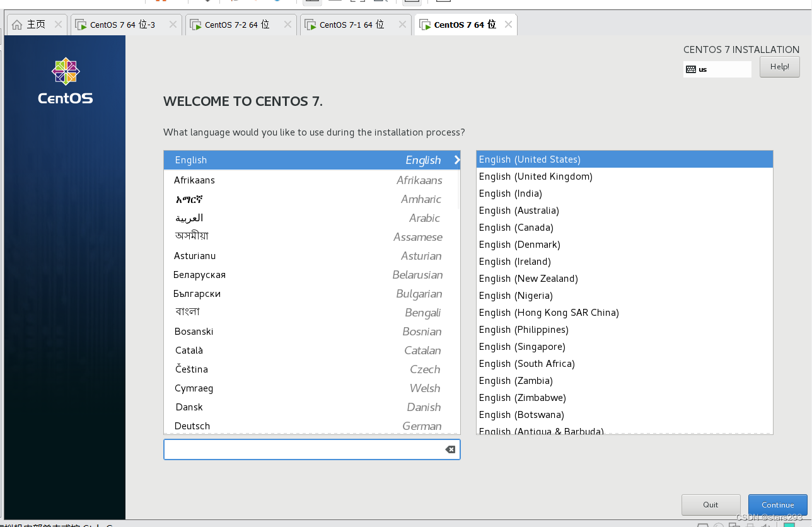The width and height of the screenshot is (812, 527).
Task: Select Cymraeg in the language list
Action: tap(311, 388)
